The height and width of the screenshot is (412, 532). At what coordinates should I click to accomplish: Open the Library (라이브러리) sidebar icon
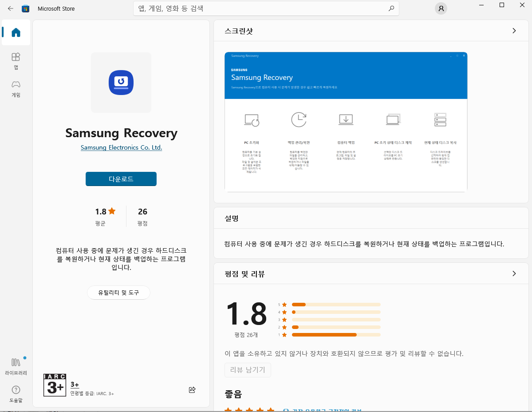click(x=16, y=366)
